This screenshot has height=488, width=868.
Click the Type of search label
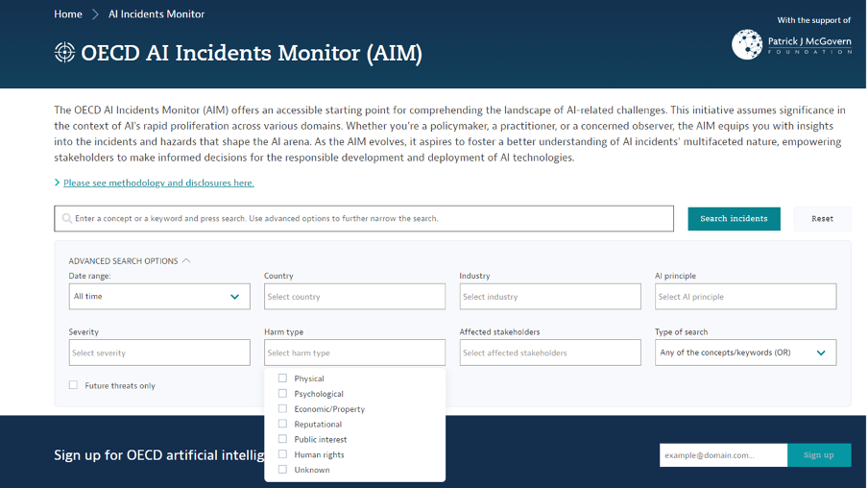coord(681,331)
